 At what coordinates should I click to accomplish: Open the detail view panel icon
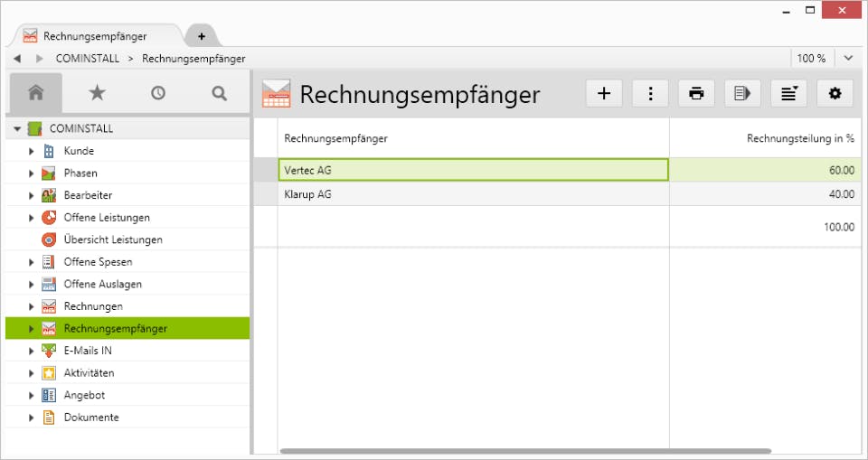pos(742,93)
